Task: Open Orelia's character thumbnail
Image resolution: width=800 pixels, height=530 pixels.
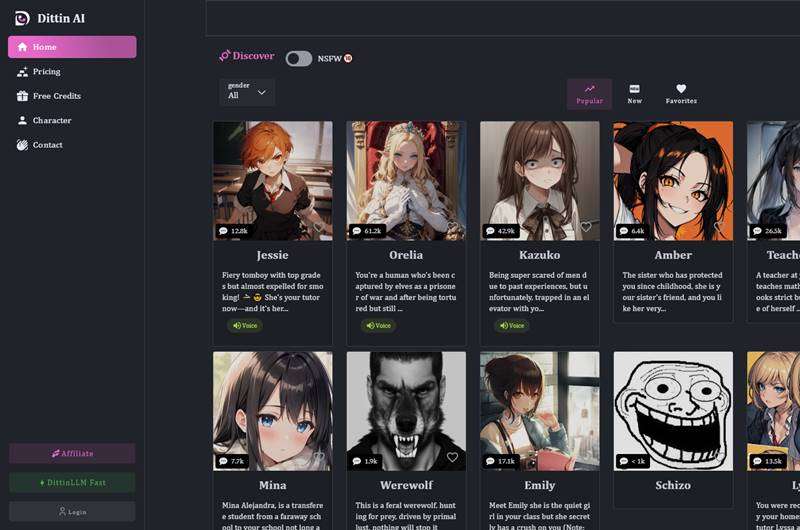Action: coord(406,181)
